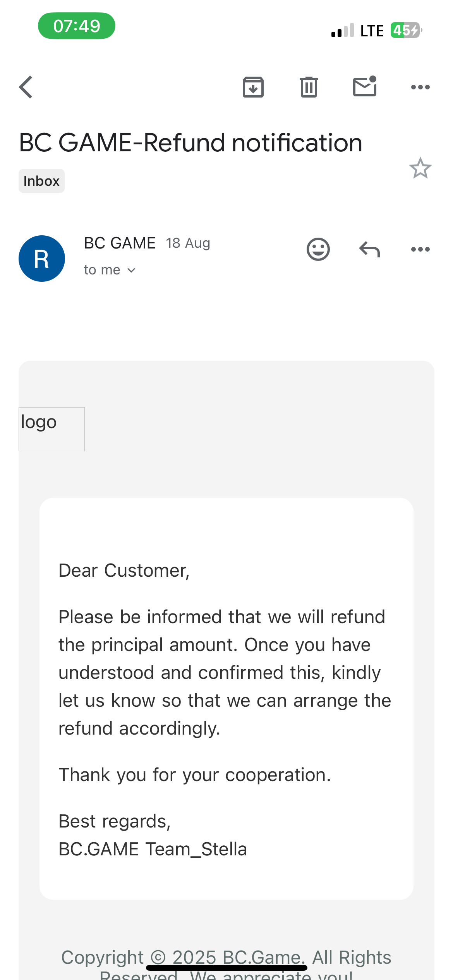
Task: Star the BC GAME-Refund notification email
Action: (x=420, y=168)
